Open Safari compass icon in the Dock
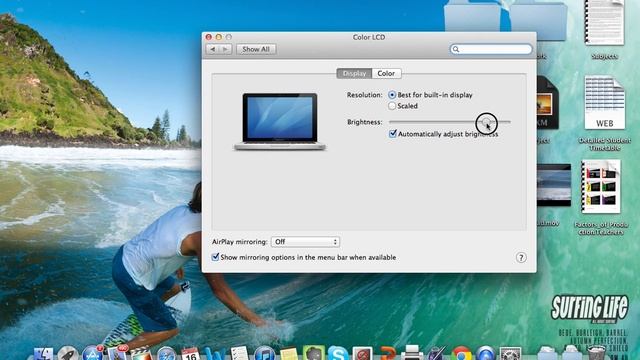Viewport: 640px width, 360px height. tap(166, 354)
